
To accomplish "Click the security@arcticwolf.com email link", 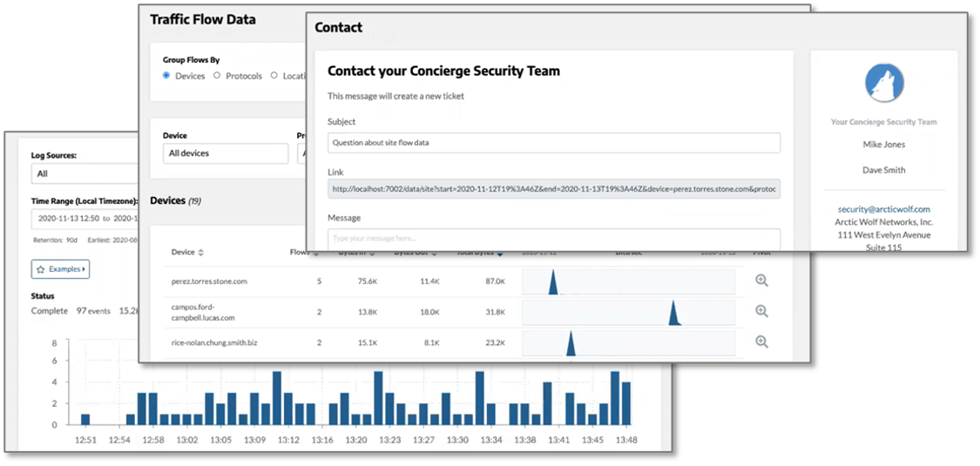I will click(x=883, y=209).
